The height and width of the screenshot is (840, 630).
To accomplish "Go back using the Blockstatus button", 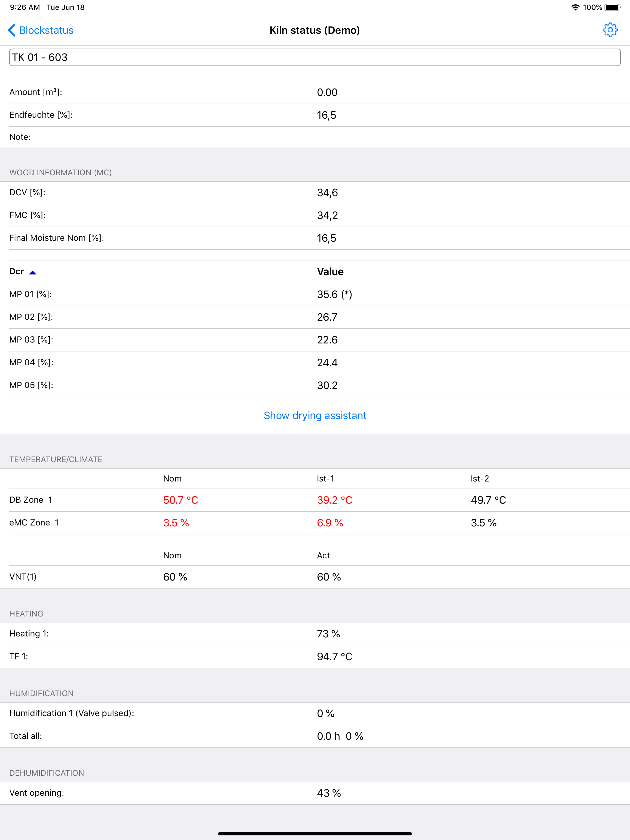I will pos(41,30).
